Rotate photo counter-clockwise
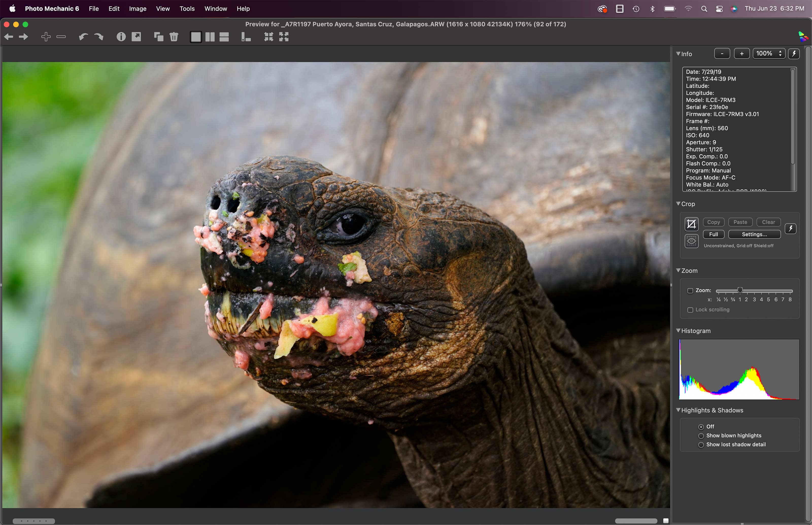The width and height of the screenshot is (812, 525). coord(83,37)
